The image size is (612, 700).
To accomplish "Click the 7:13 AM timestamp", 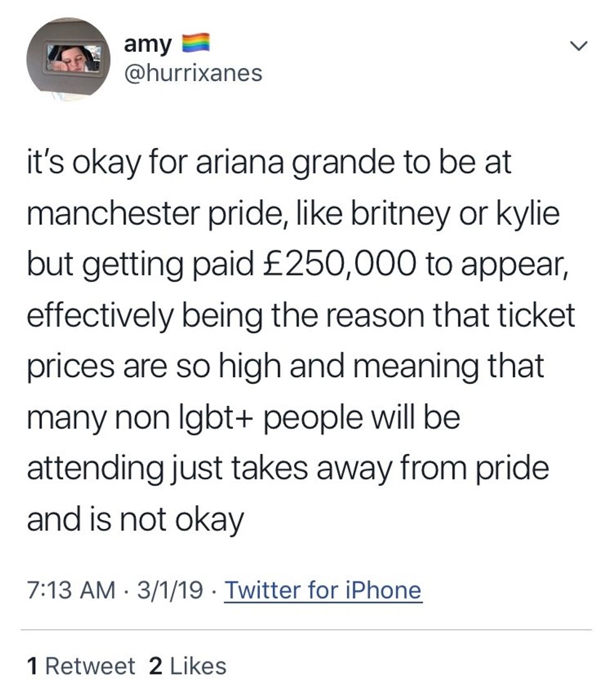I will pos(71,589).
